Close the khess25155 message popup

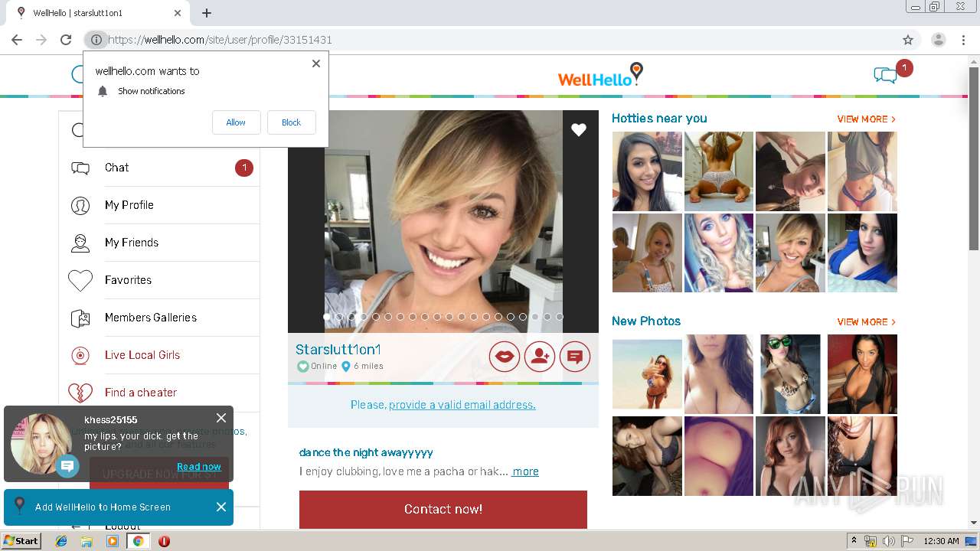tap(221, 418)
